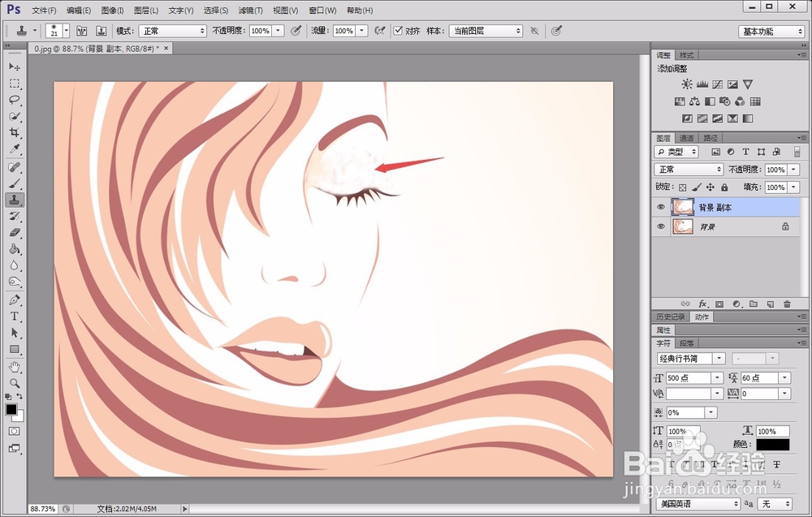Viewport: 812px width, 517px height.
Task: Select the Dodge tool
Action: 15,282
